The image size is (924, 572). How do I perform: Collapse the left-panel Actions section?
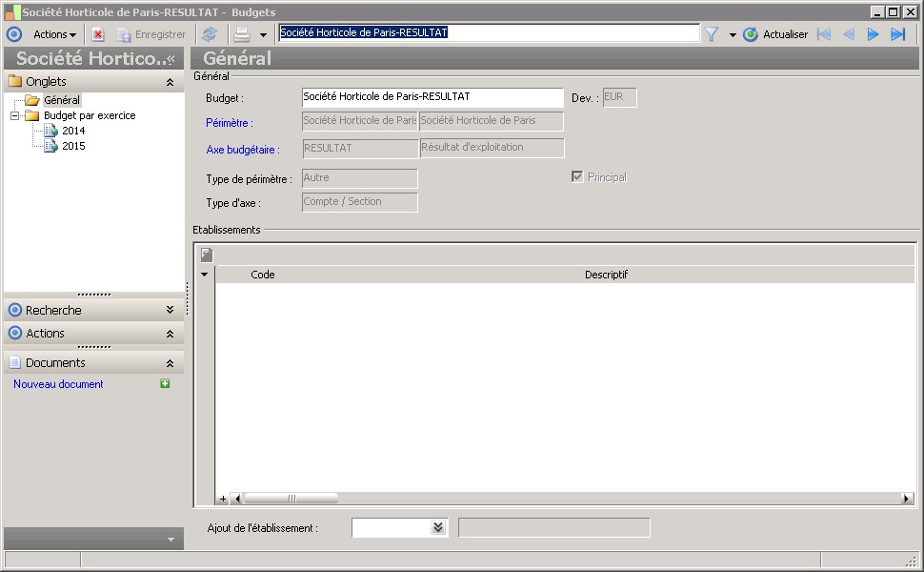[170, 334]
